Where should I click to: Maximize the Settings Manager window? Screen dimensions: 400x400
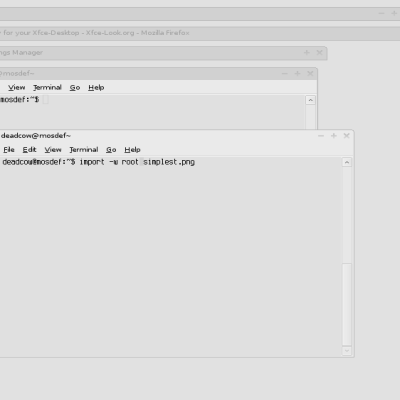click(307, 53)
